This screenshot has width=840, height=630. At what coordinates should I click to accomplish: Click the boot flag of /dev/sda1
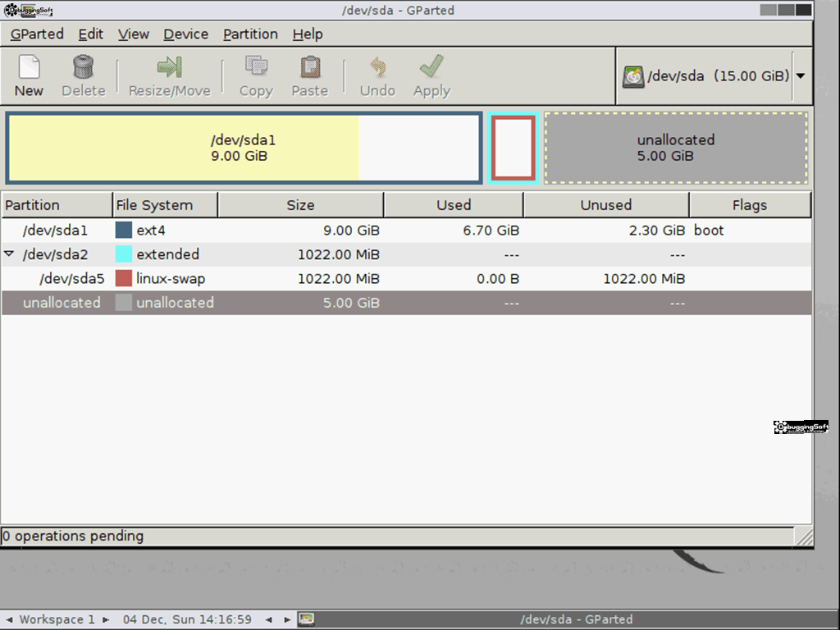point(709,231)
